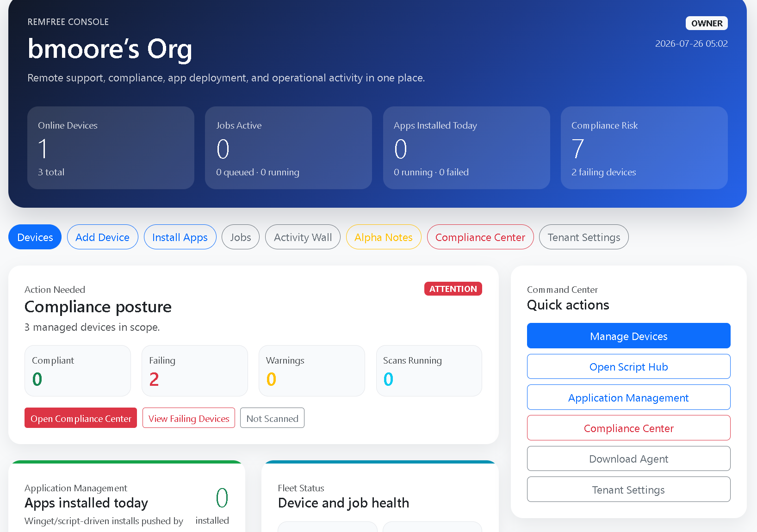
Task: Click the "Compliance posture" heading
Action: [98, 307]
